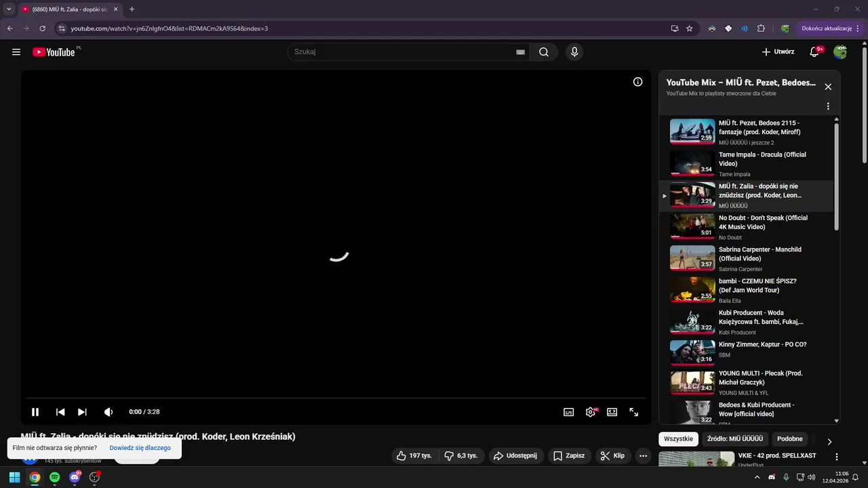Mute the video volume
The height and width of the screenshot is (488, 868).
coord(108,412)
